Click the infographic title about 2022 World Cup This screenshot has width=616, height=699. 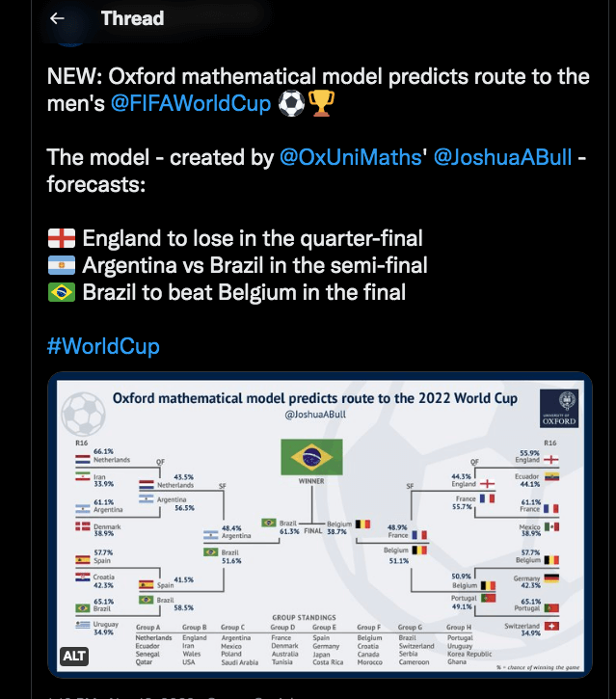[315, 398]
